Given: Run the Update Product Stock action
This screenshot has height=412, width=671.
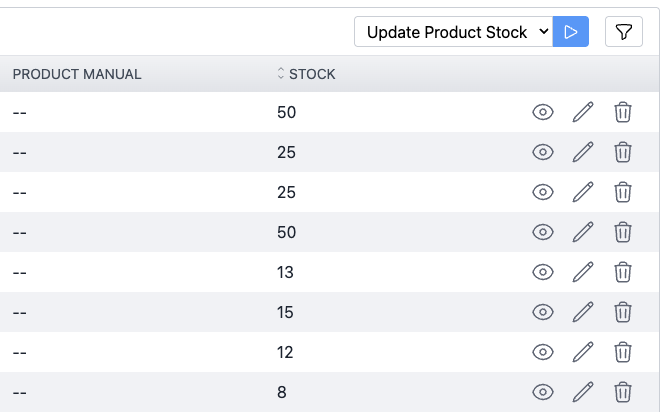Looking at the screenshot, I should tap(570, 32).
